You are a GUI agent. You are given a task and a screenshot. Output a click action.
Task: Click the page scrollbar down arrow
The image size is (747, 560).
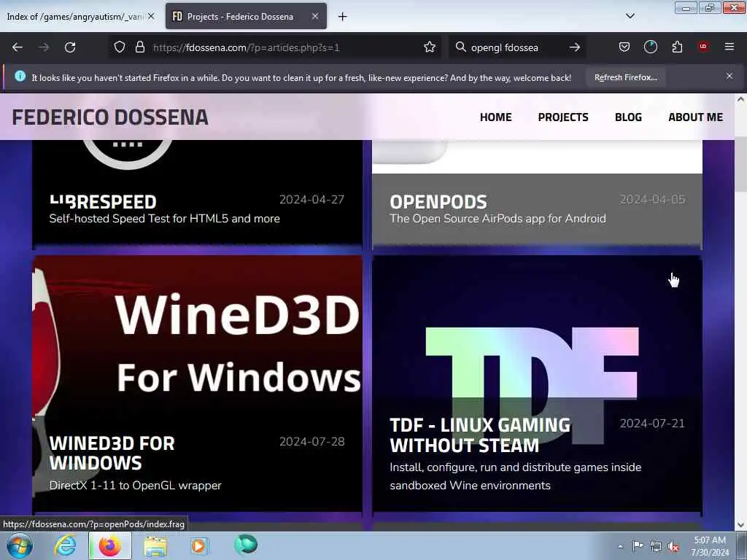pos(740,525)
